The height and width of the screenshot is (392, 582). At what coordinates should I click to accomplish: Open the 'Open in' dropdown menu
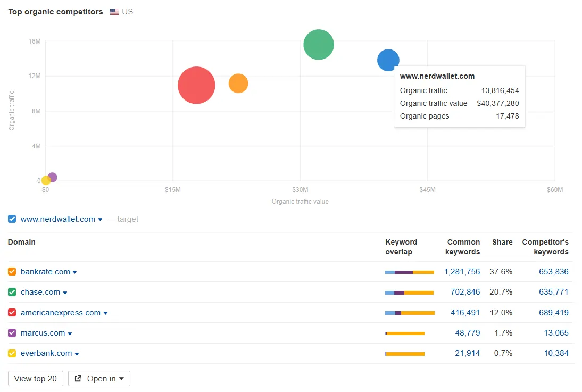[99, 378]
